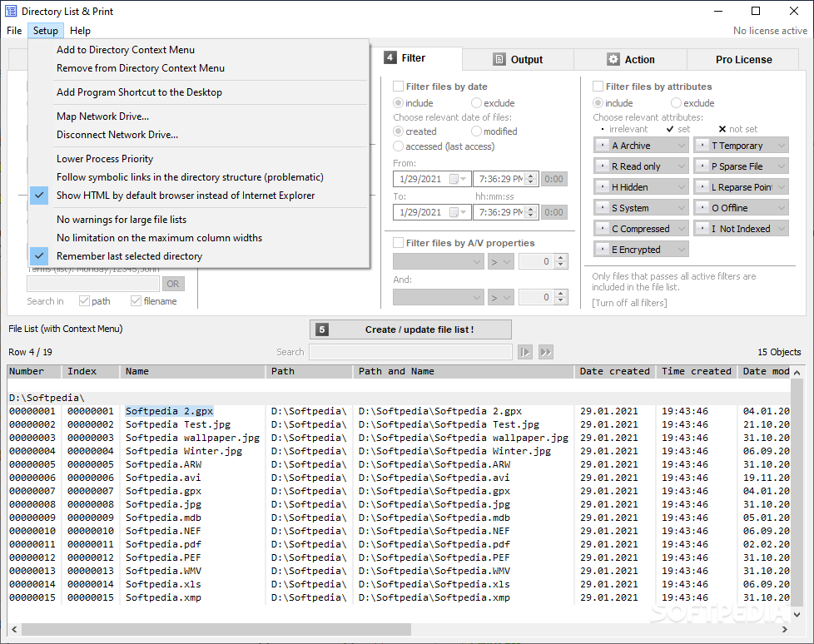Toggle the Search in path checkbox
This screenshot has width=814, height=644.
click(84, 301)
